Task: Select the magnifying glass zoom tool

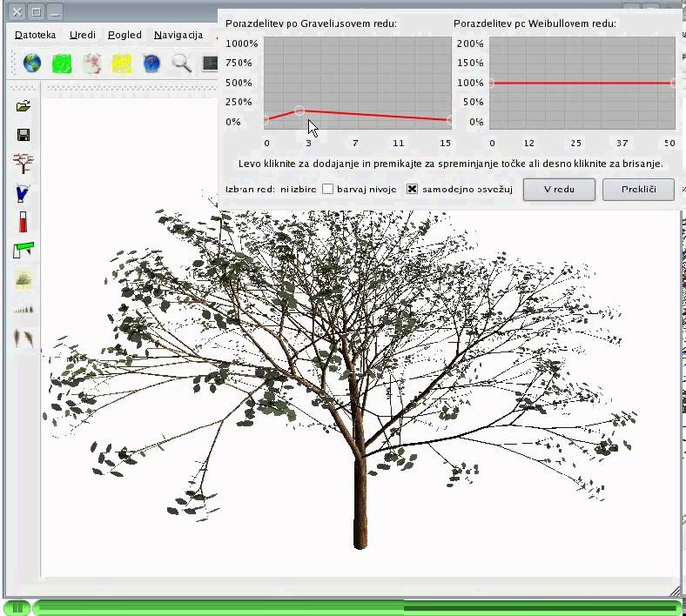Action: click(x=182, y=64)
